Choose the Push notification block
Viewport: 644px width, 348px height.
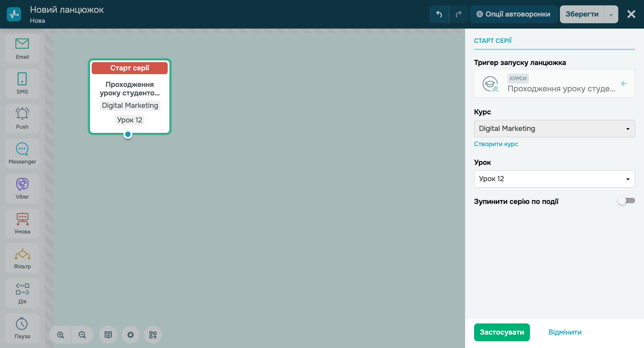pos(22,119)
